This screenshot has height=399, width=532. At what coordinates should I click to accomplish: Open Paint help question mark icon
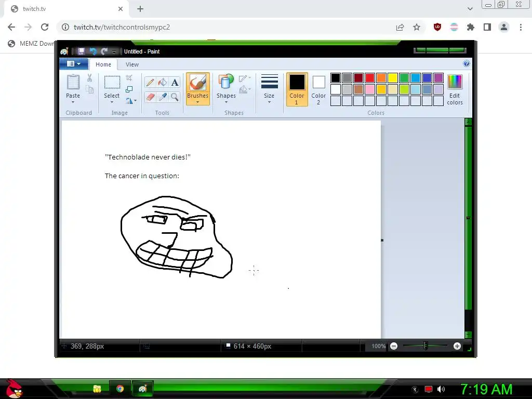pos(467,63)
